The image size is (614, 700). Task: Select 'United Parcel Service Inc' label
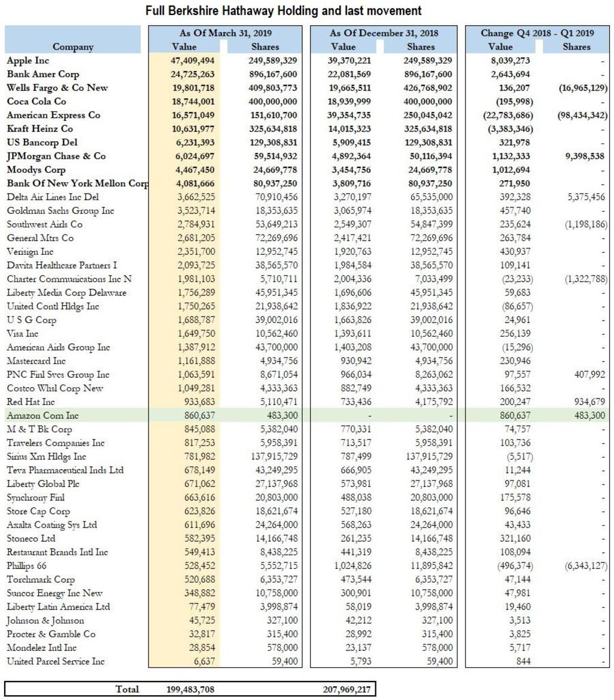click(x=56, y=661)
